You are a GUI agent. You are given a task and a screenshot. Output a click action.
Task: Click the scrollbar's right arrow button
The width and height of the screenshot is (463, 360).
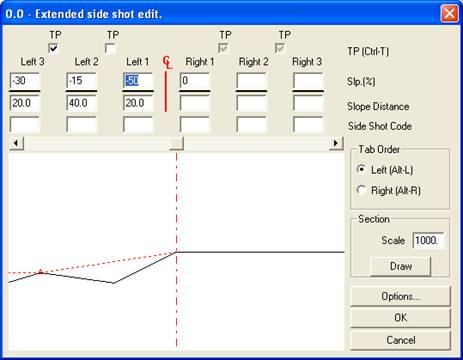336,143
